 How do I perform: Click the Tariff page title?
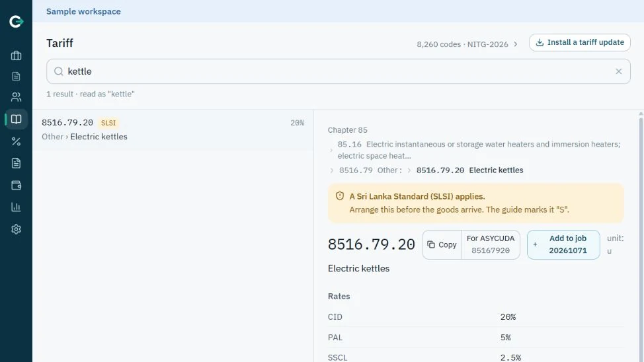pos(60,43)
